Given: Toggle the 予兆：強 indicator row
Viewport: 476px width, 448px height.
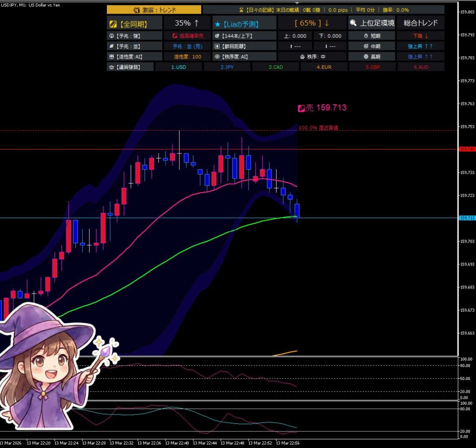Looking at the screenshot, I should click(x=134, y=36).
